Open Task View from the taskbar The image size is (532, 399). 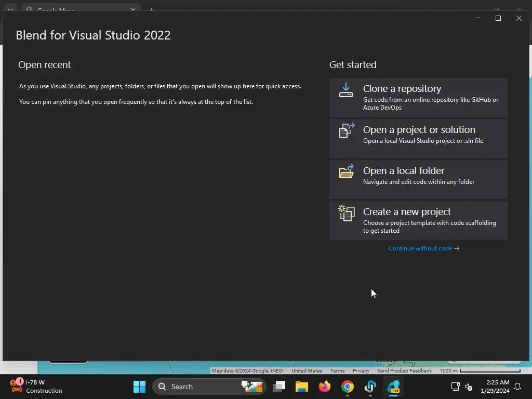(x=279, y=387)
